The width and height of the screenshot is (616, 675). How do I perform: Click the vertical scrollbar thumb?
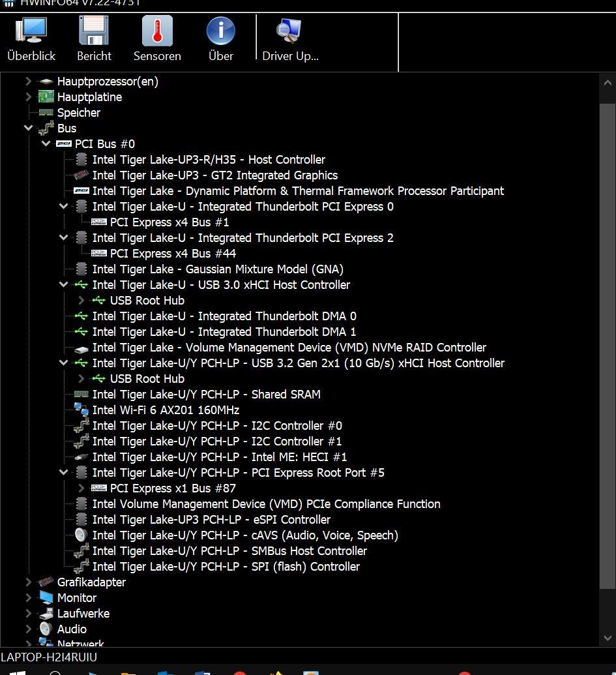click(608, 346)
